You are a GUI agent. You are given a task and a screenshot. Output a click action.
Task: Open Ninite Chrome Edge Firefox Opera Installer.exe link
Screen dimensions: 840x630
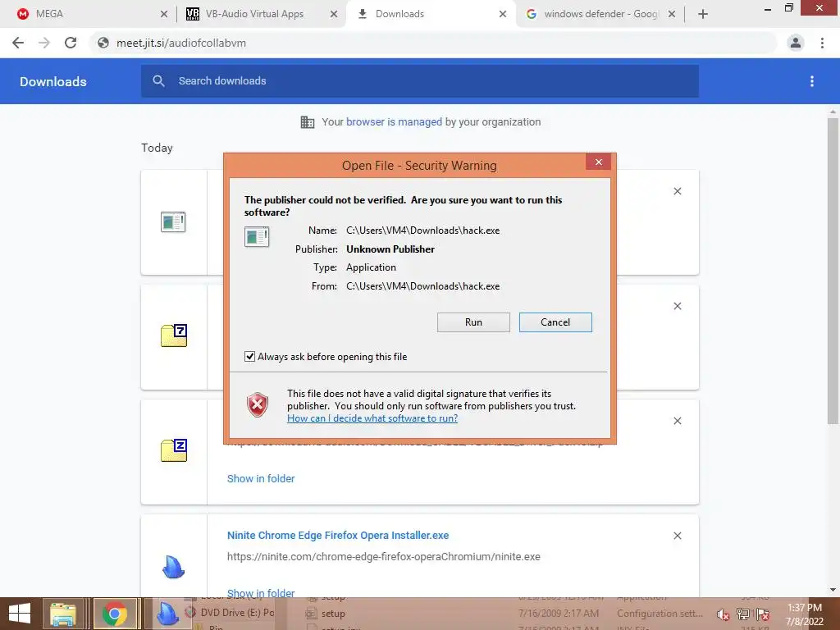(337, 535)
